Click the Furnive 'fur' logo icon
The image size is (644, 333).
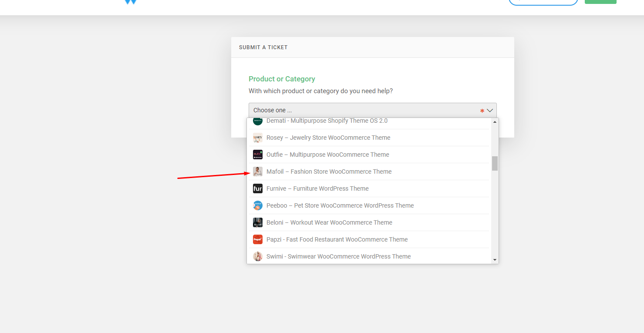pyautogui.click(x=258, y=188)
